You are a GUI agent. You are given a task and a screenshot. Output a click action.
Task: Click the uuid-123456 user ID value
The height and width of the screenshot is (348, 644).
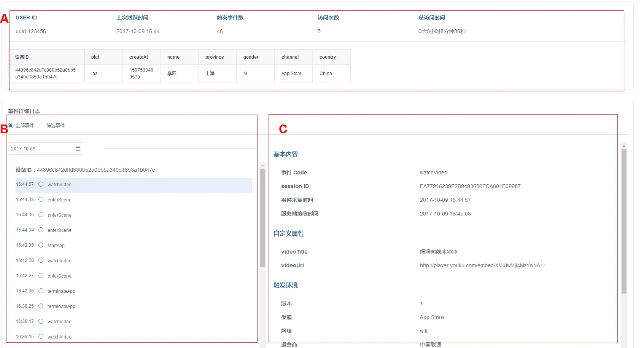[31, 31]
